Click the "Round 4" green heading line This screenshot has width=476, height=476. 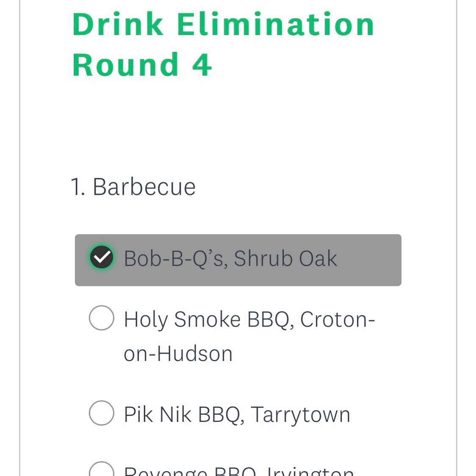point(142,65)
